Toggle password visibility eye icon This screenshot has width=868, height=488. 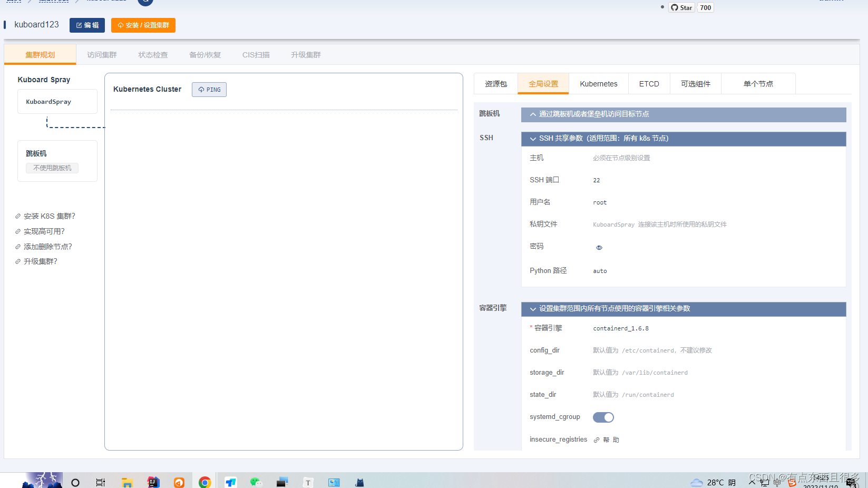599,248
